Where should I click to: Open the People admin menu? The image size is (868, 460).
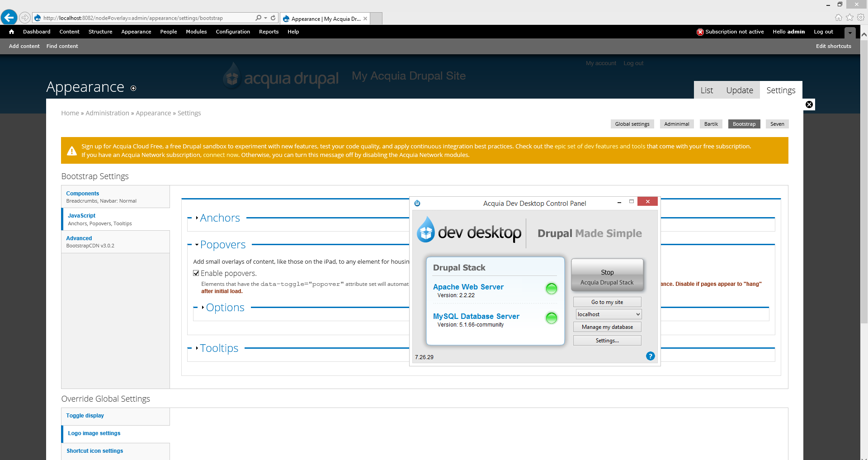point(169,32)
